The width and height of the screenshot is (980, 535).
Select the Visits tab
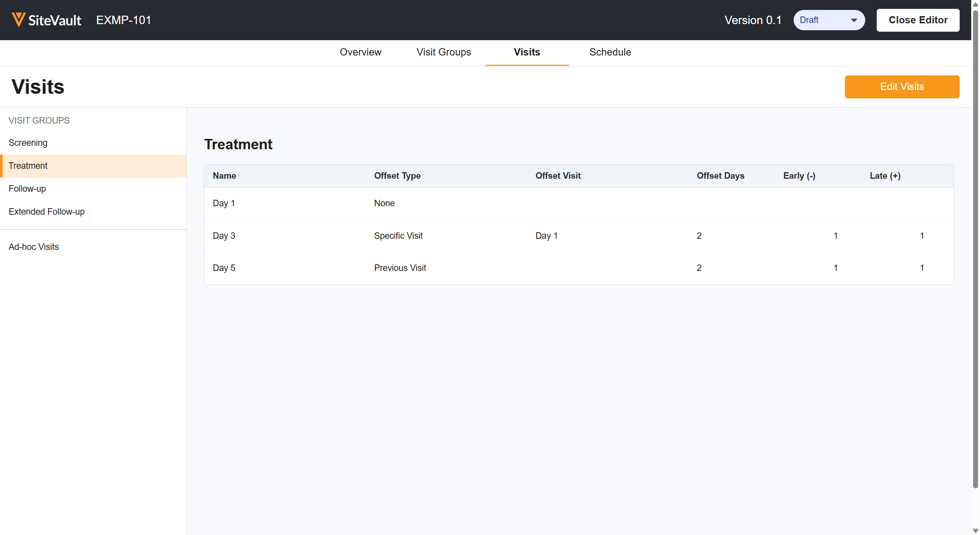pyautogui.click(x=527, y=52)
